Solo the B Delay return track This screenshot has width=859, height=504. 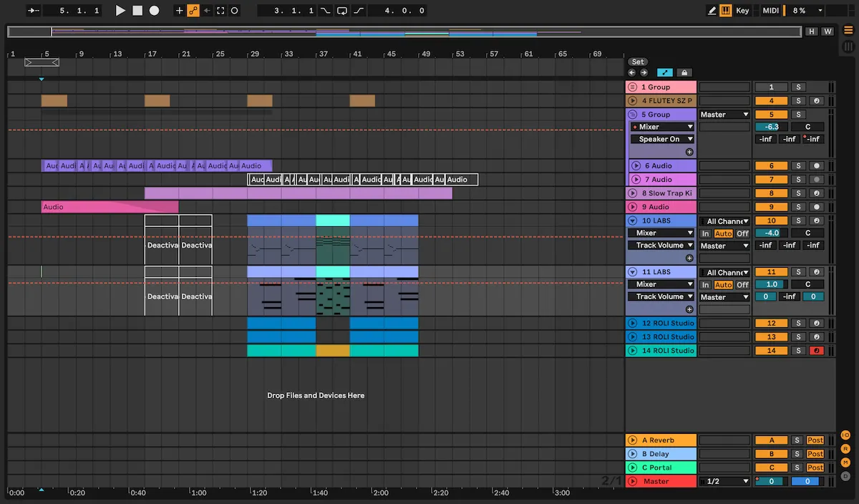[797, 454]
